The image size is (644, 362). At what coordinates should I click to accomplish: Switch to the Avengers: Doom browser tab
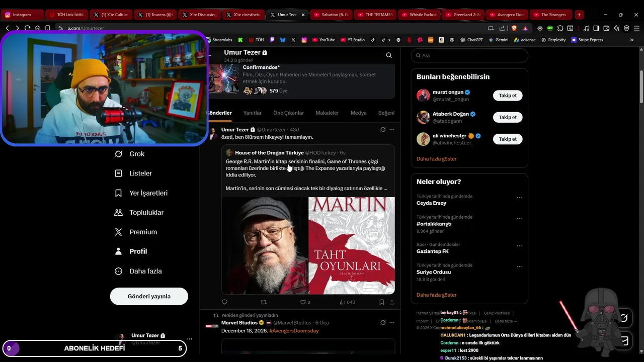tap(507, 15)
